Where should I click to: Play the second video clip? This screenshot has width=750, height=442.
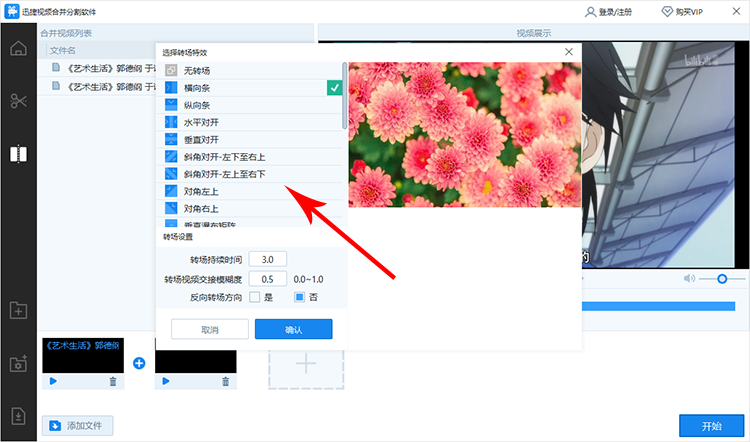point(166,381)
